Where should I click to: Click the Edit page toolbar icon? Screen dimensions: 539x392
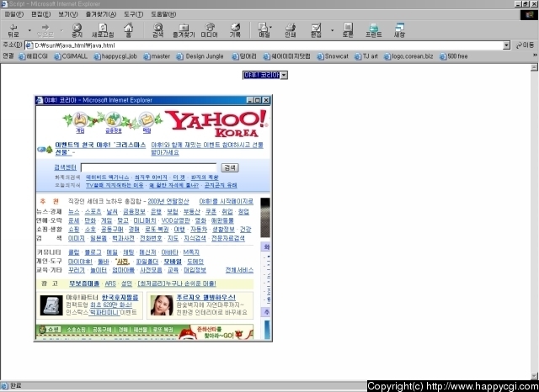pos(316,30)
